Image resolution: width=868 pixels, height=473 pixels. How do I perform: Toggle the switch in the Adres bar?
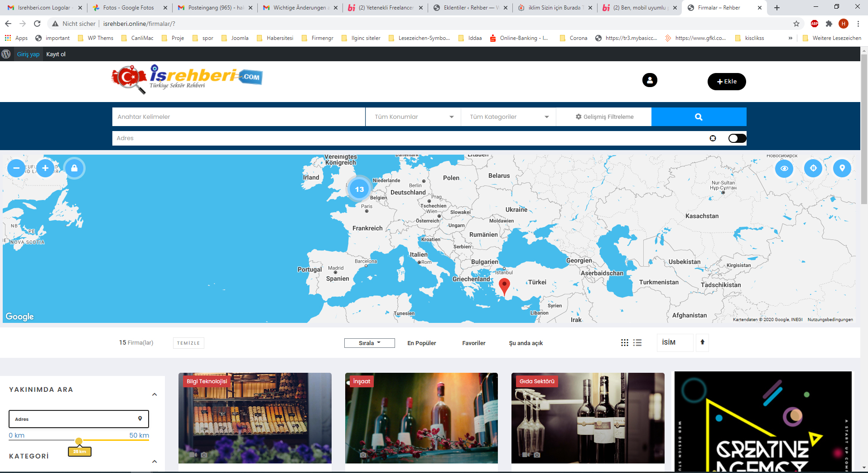pyautogui.click(x=737, y=138)
